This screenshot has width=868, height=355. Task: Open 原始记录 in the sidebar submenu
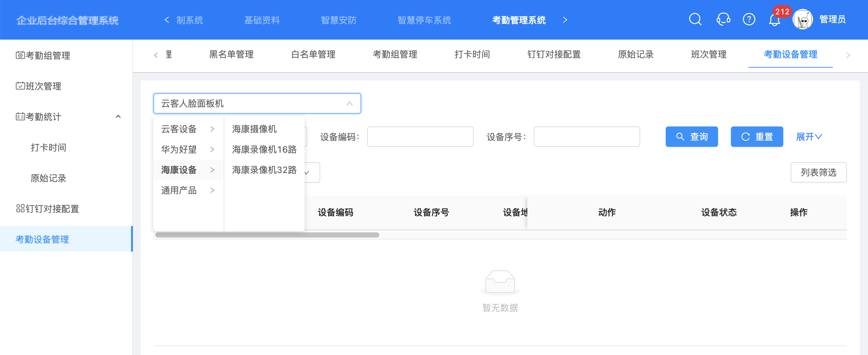(x=66, y=178)
